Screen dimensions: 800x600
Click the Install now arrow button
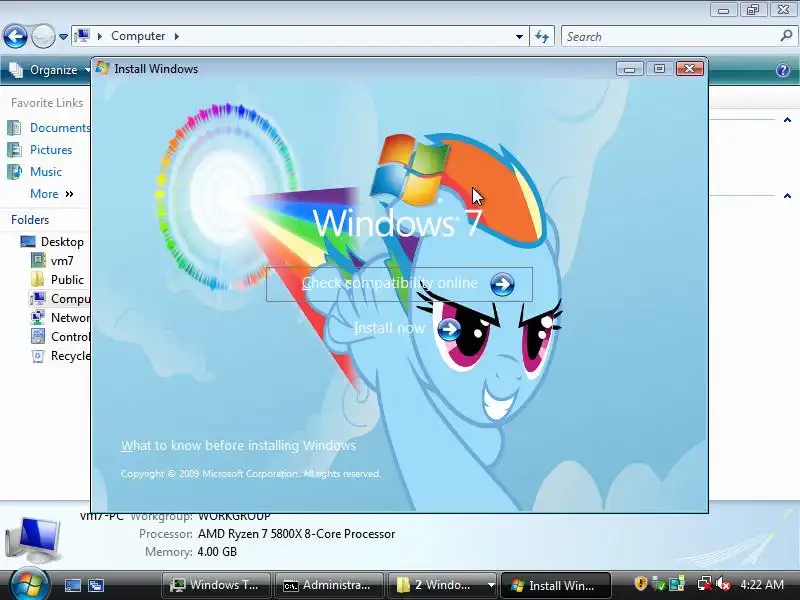pyautogui.click(x=448, y=330)
